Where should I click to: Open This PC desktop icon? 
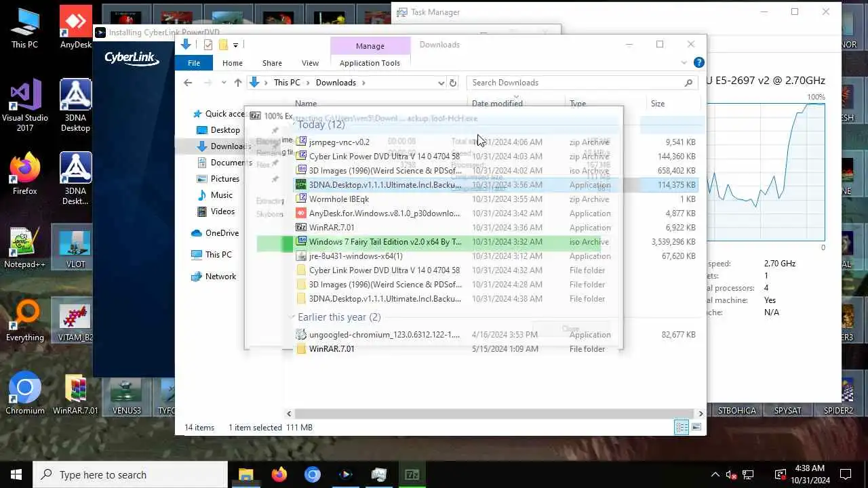click(24, 28)
